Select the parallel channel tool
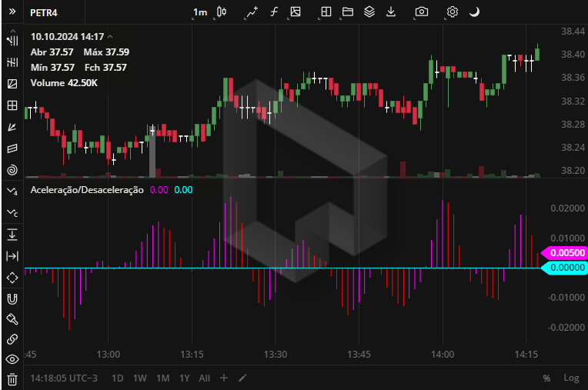 (12, 148)
